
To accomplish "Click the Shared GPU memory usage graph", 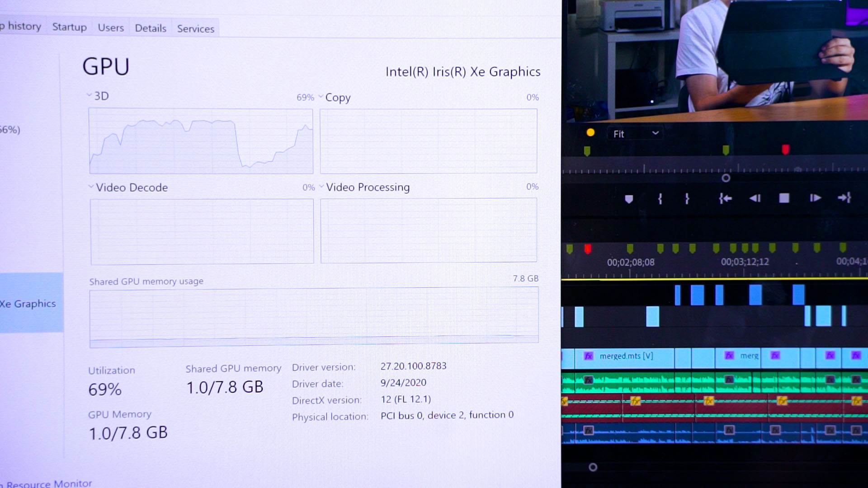I will (314, 317).
